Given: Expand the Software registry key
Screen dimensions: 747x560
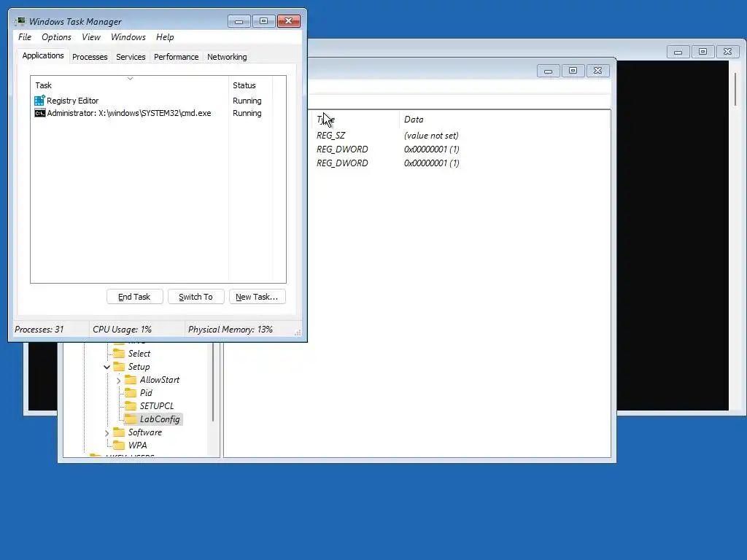Looking at the screenshot, I should coord(107,432).
